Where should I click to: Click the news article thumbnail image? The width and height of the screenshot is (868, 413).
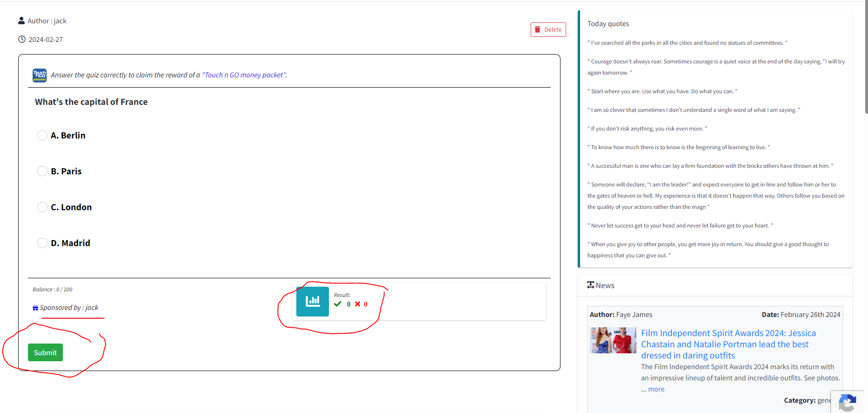tap(613, 340)
